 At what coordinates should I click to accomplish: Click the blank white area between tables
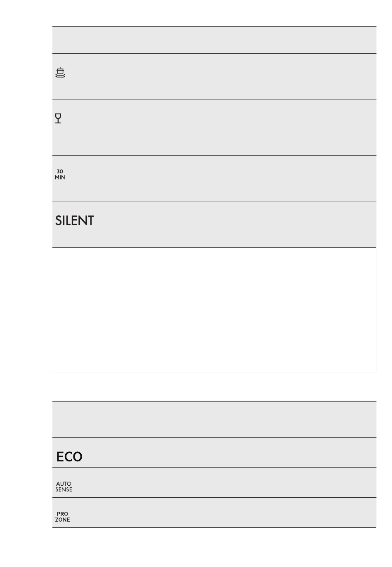(x=214, y=310)
